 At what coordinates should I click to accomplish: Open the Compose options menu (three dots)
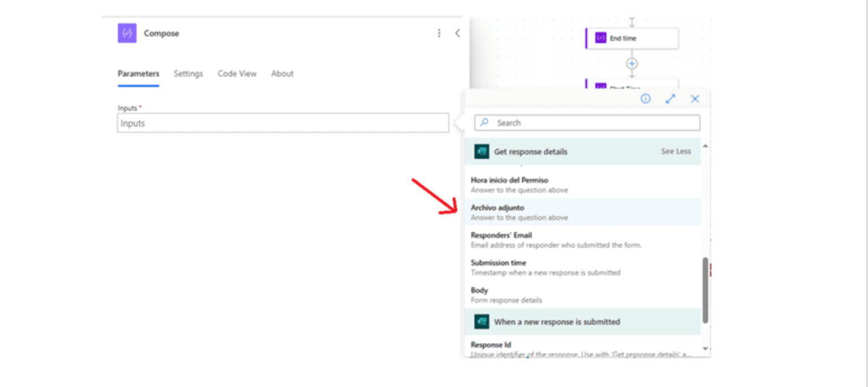[x=439, y=33]
